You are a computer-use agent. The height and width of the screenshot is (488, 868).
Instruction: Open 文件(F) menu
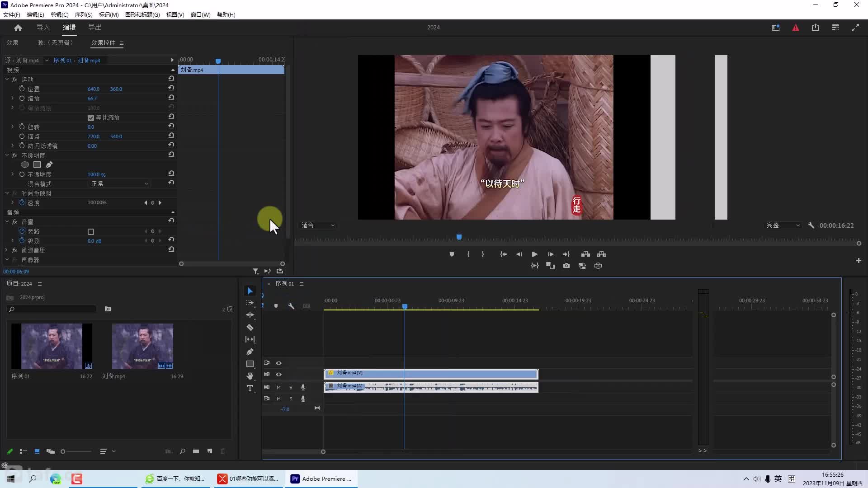(12, 14)
